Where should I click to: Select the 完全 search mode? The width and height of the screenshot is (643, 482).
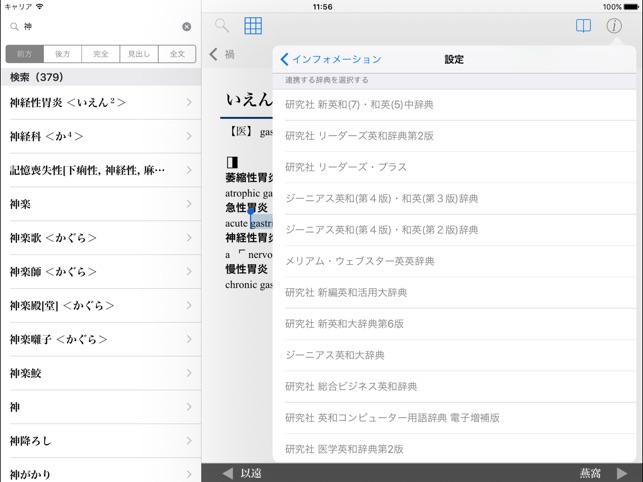(x=100, y=54)
